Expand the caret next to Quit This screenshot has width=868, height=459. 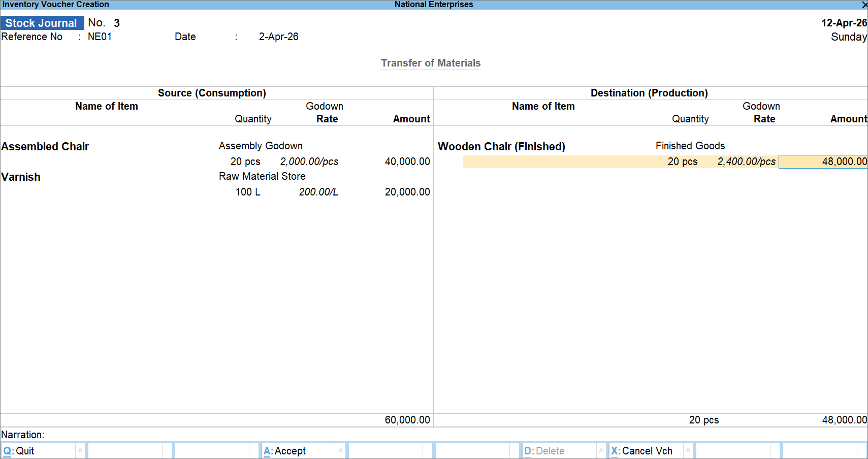tap(80, 451)
